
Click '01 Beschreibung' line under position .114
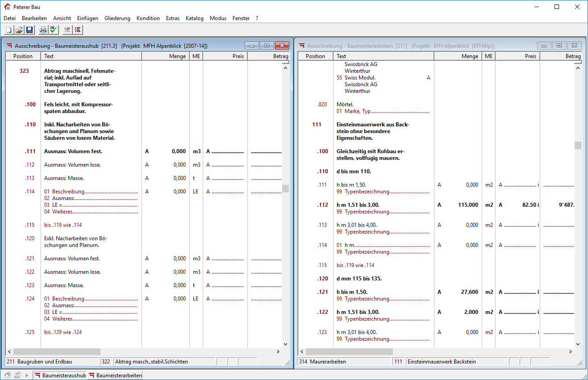click(91, 192)
